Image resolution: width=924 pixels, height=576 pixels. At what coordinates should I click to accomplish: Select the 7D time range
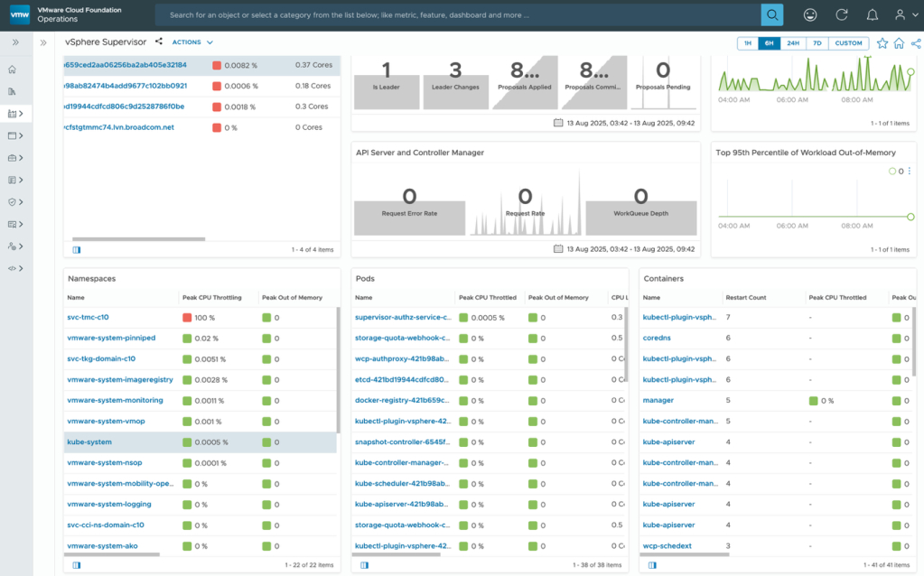817,43
